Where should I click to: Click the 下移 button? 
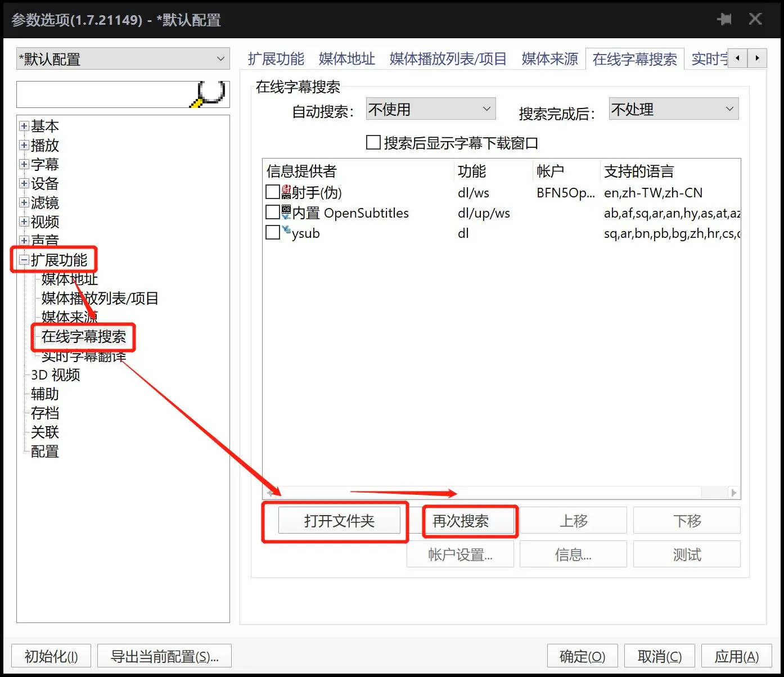(x=687, y=521)
